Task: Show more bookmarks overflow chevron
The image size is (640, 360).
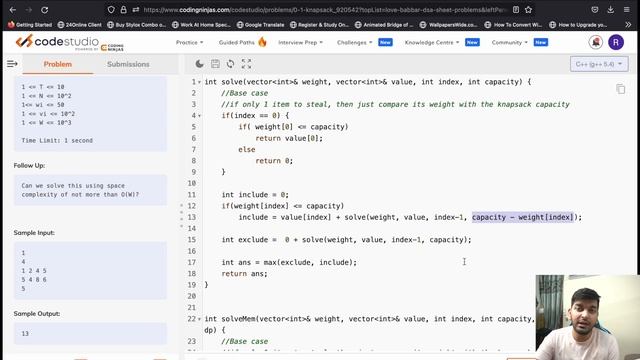Action: 628,25
